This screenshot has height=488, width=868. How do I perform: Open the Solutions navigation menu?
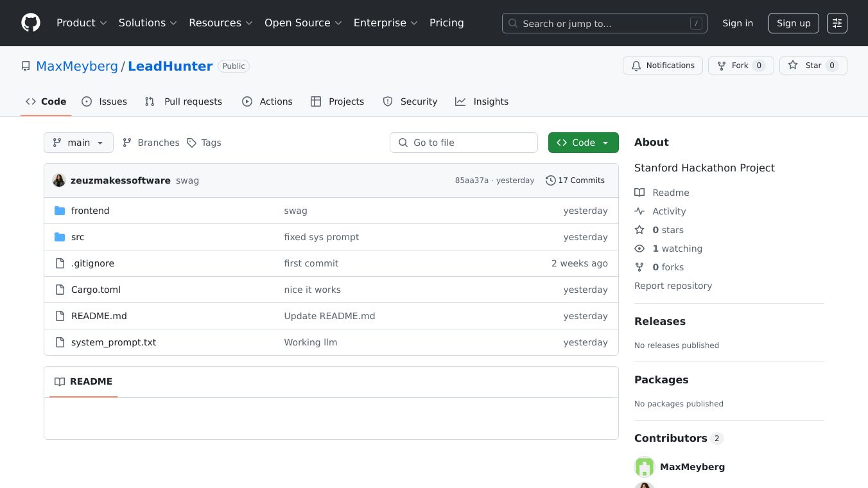pyautogui.click(x=148, y=23)
